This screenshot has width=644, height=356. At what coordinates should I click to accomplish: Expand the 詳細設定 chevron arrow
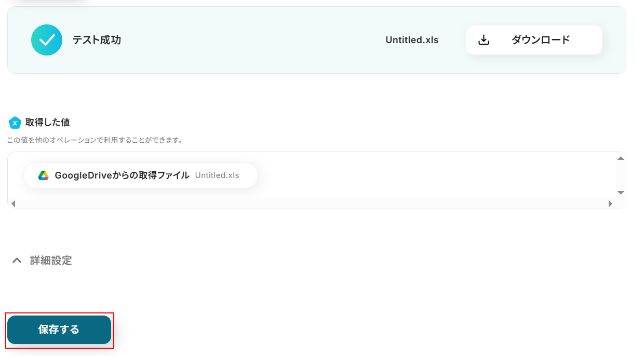tap(17, 261)
